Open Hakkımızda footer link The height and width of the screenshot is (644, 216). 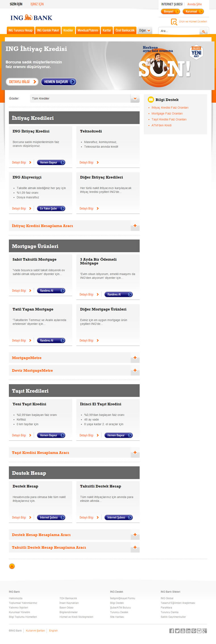(x=16, y=598)
